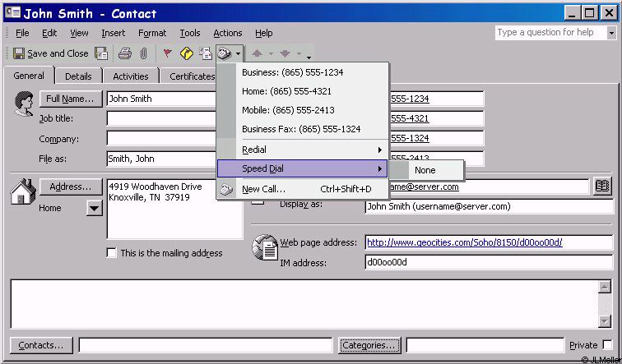Click the house address icon
The image size is (622, 364).
[23, 191]
